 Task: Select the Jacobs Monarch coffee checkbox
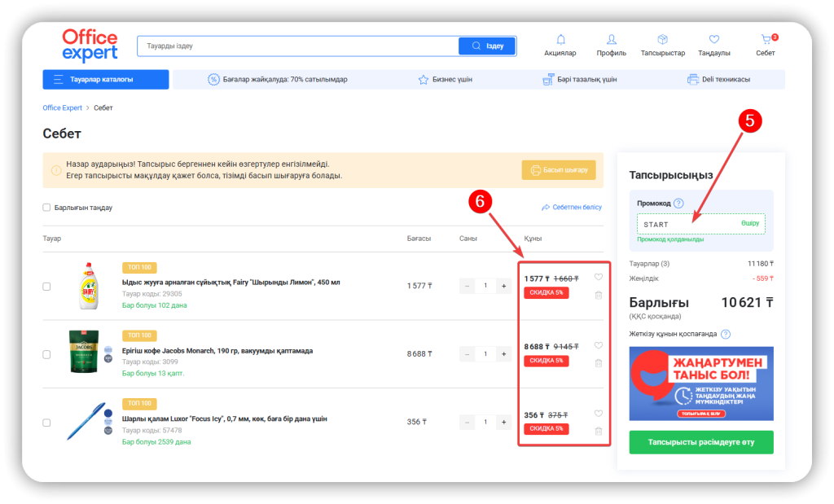click(x=46, y=354)
